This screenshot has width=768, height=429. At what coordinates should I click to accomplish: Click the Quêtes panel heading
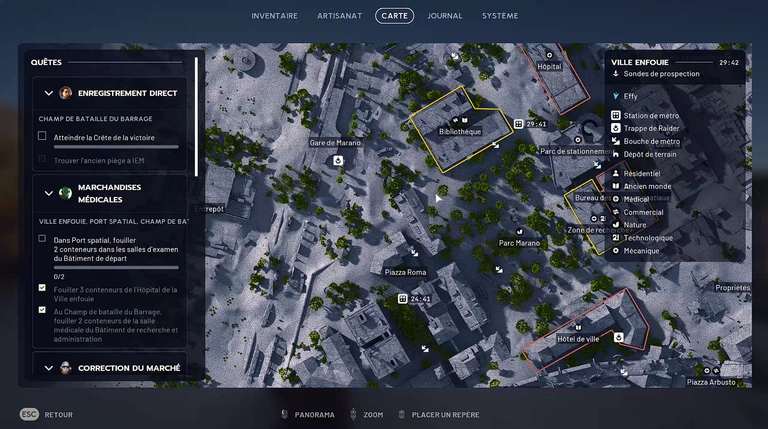46,62
